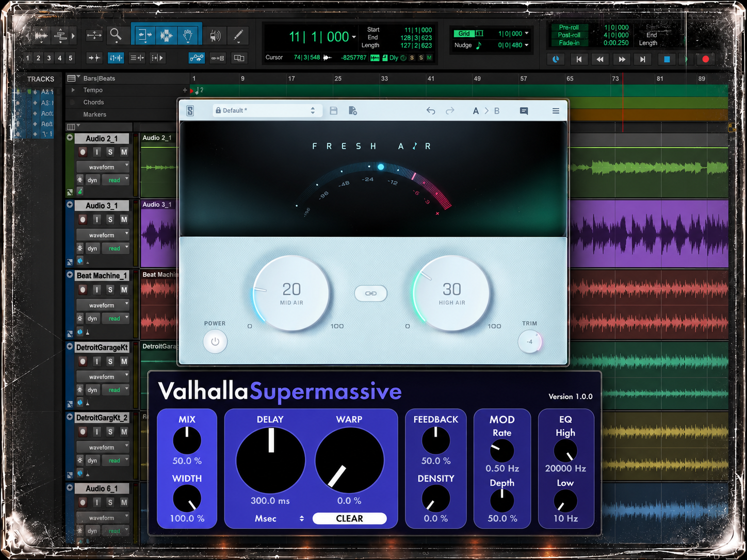
Task: Toggle the Mid/High Air link button
Action: pos(371,293)
